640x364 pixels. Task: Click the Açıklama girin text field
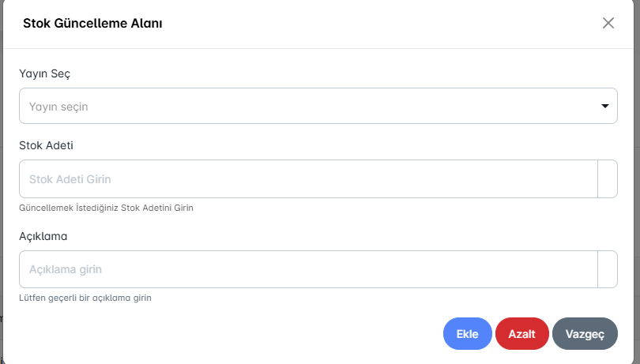pos(308,269)
